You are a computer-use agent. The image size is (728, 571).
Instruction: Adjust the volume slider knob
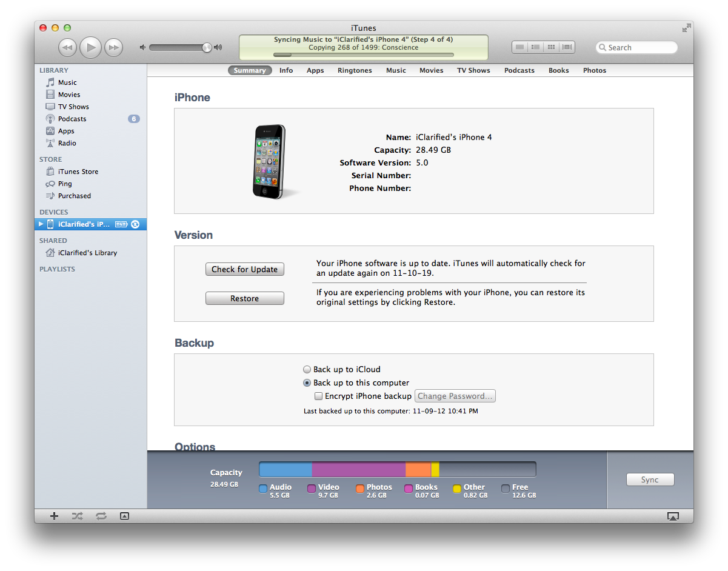coord(207,47)
